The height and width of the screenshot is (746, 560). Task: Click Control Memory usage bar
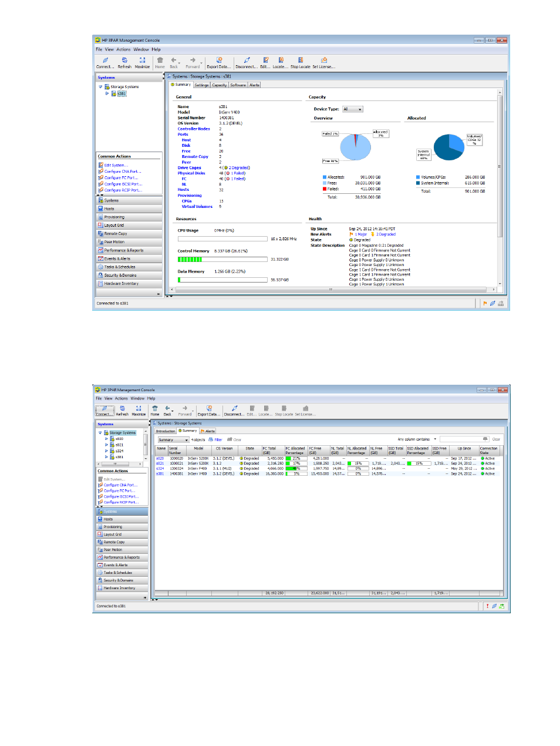(222, 259)
